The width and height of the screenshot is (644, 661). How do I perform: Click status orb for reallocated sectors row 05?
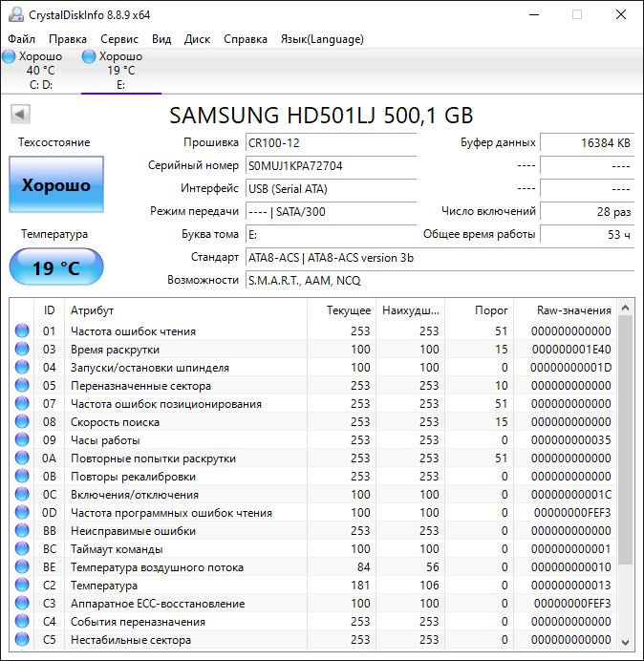(21, 386)
